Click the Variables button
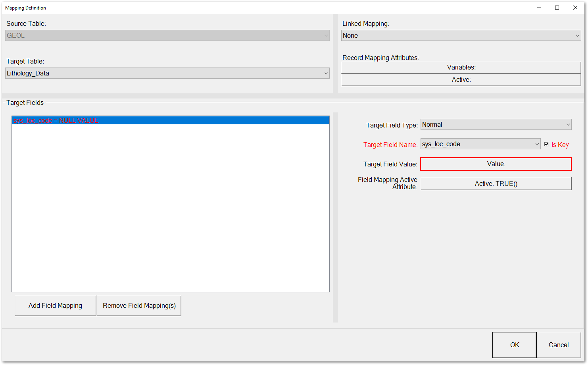Viewport: 588px width, 365px height. point(461,68)
